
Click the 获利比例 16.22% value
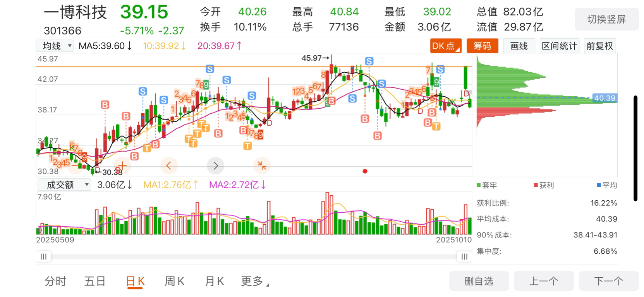604,203
